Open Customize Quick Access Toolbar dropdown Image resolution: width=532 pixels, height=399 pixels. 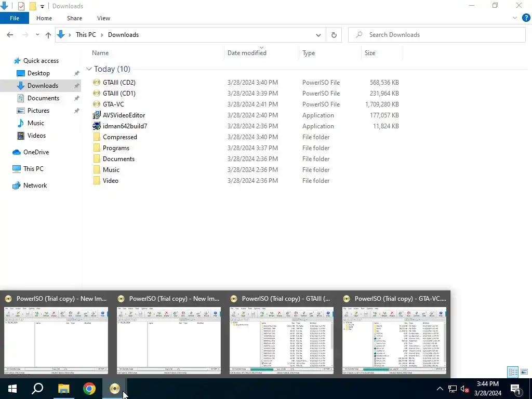(x=42, y=6)
